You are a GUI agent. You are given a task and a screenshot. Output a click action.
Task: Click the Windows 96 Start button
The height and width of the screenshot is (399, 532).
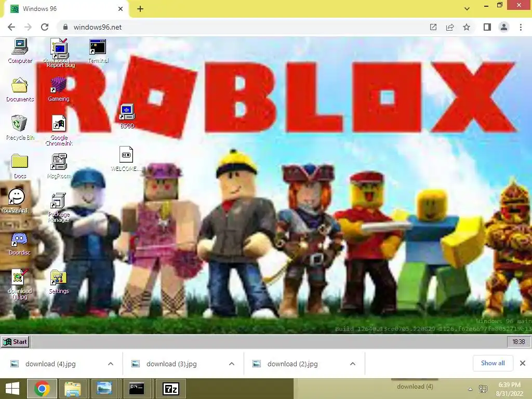coord(15,342)
